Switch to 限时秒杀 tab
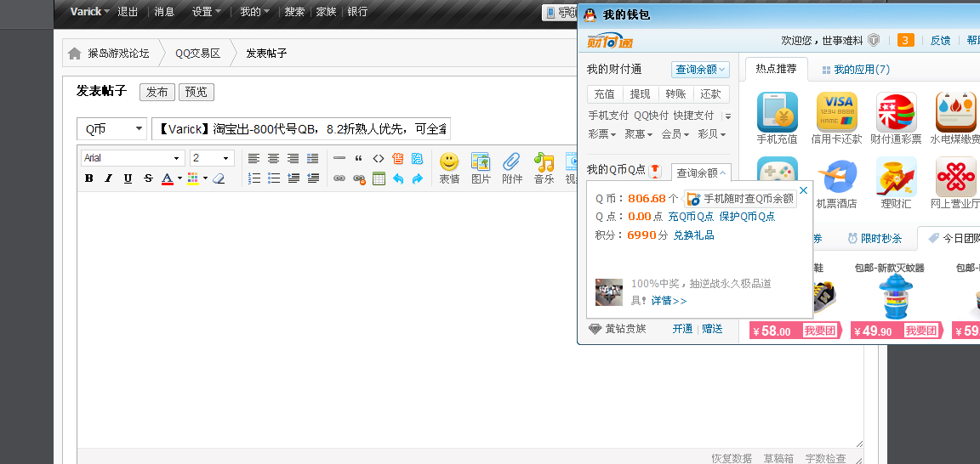980x464 pixels. coord(875,238)
